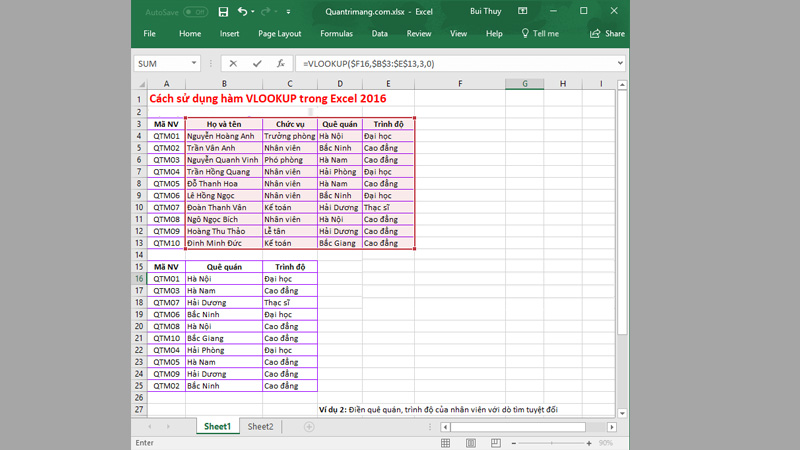Click cell 'QTM01' in row 16
800x450 pixels.
(166, 279)
